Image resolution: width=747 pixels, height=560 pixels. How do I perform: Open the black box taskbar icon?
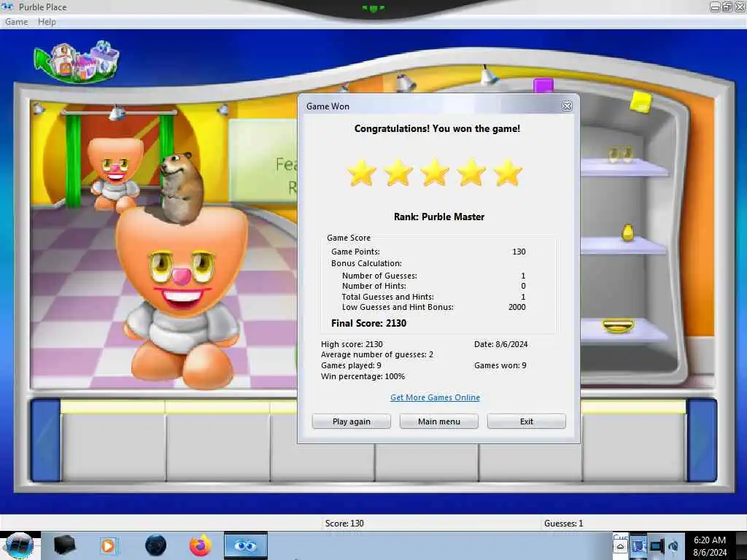64,545
